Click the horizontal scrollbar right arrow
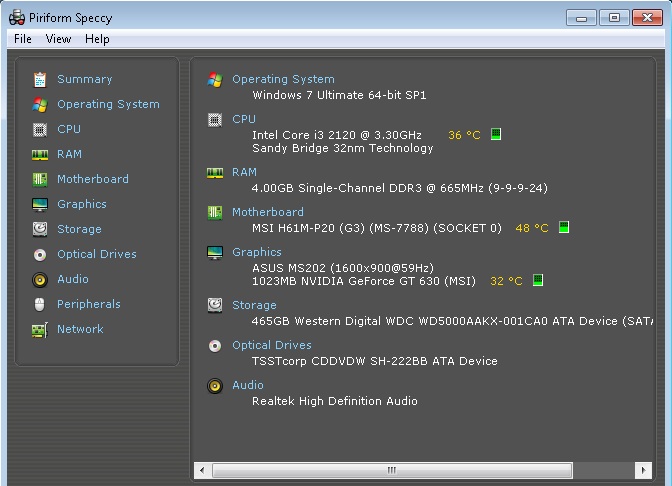The image size is (672, 486). 643,470
